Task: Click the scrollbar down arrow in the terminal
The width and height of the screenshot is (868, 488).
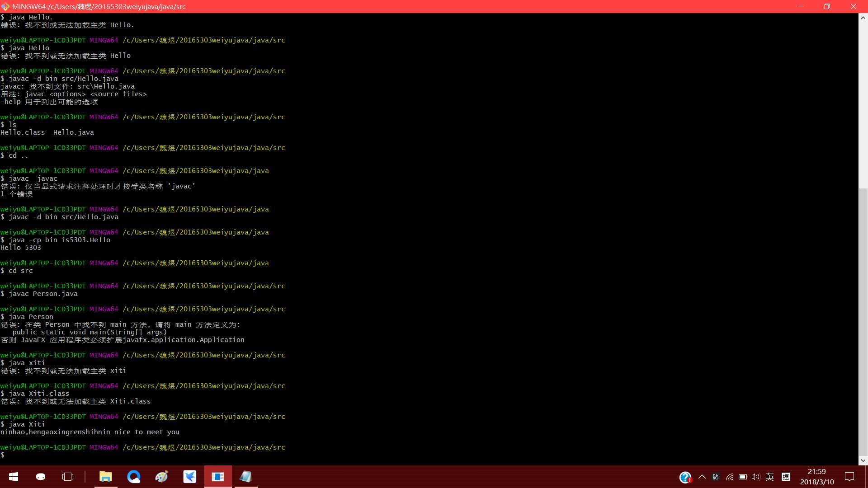Action: pyautogui.click(x=863, y=460)
